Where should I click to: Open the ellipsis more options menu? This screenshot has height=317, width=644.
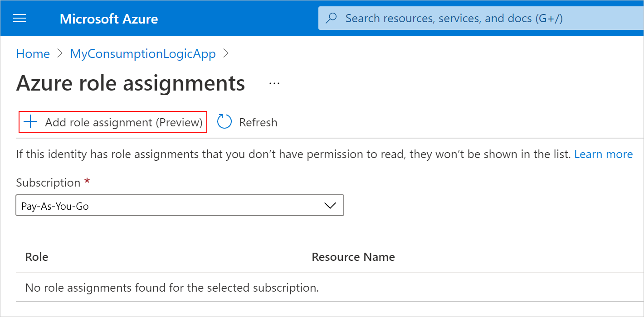click(x=274, y=84)
